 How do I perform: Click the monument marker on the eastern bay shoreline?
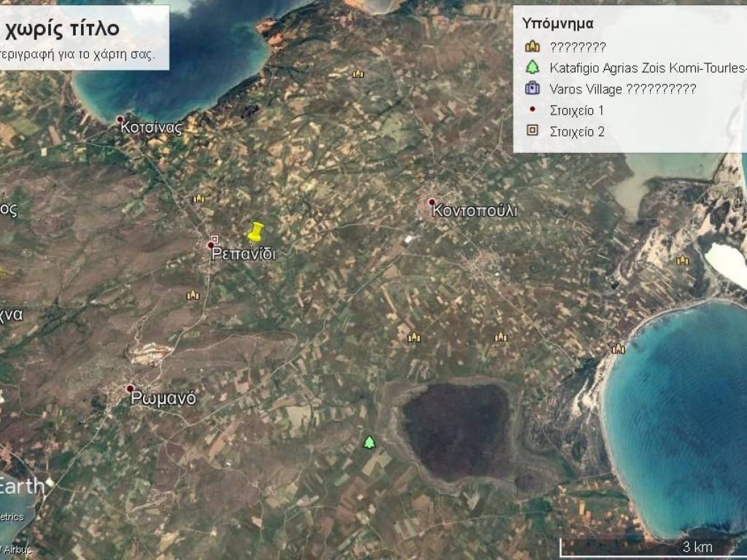click(x=618, y=349)
